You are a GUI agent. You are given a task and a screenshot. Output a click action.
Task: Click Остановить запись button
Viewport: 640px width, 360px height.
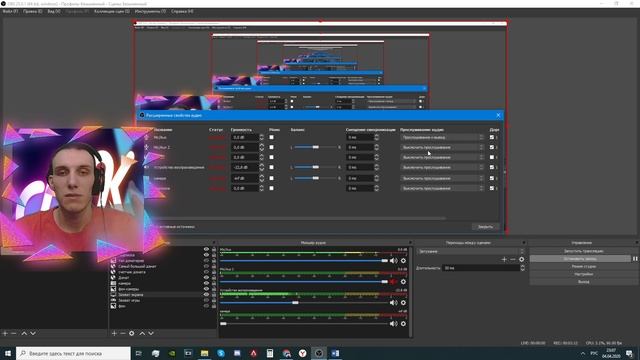pyautogui.click(x=580, y=259)
